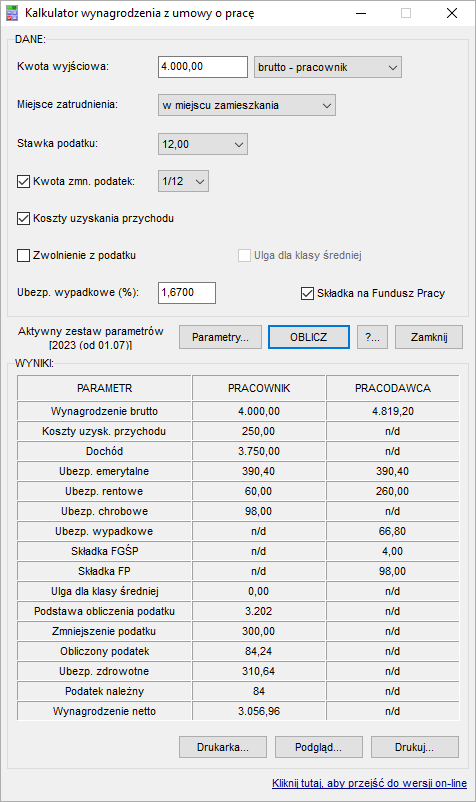Toggle Składka na Fundusz Pracy checkbox
476x802 pixels.
click(307, 293)
